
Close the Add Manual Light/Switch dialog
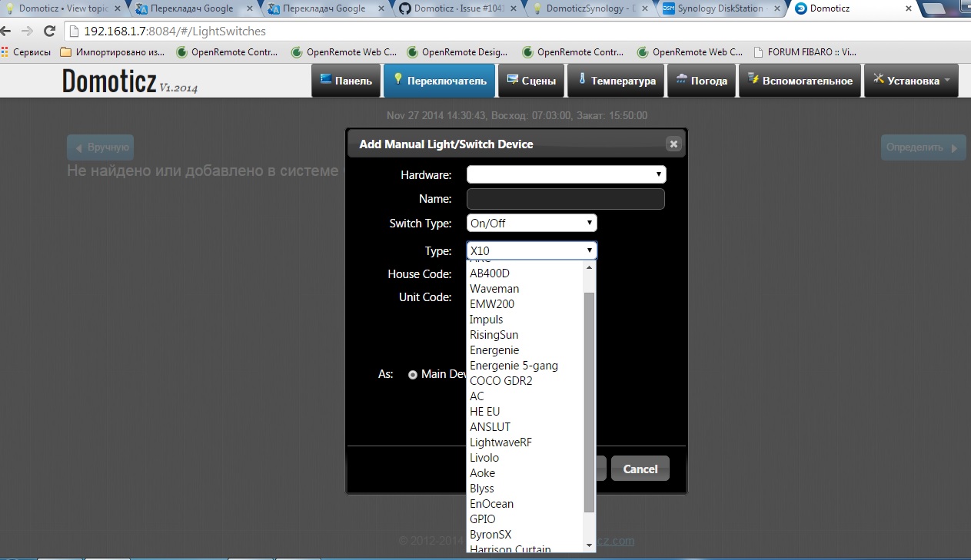click(673, 144)
